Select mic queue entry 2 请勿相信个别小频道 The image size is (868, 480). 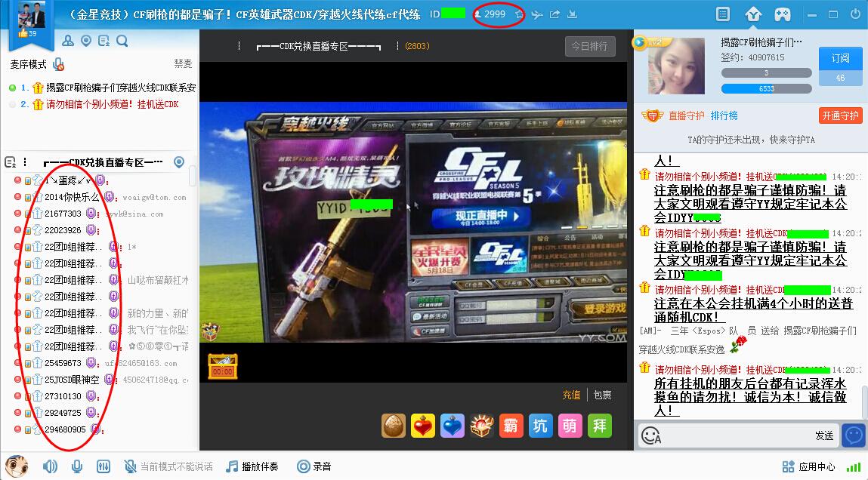[x=103, y=104]
